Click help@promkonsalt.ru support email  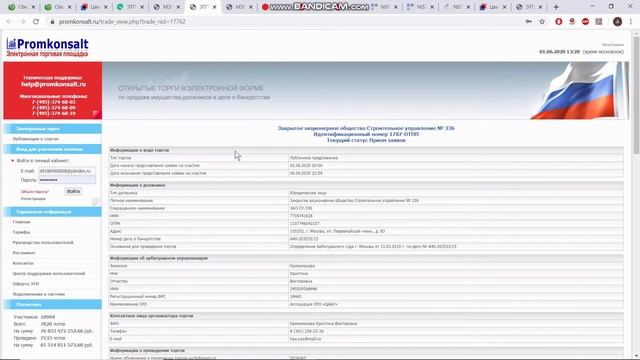pos(53,84)
